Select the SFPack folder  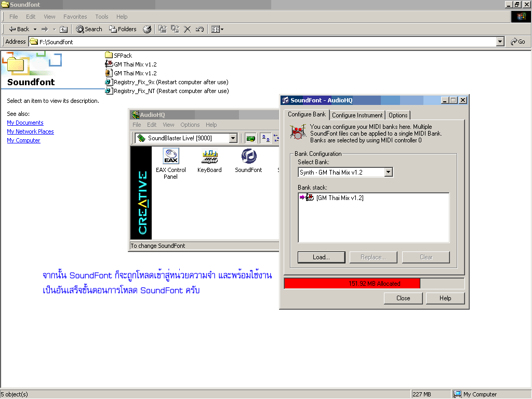point(119,55)
